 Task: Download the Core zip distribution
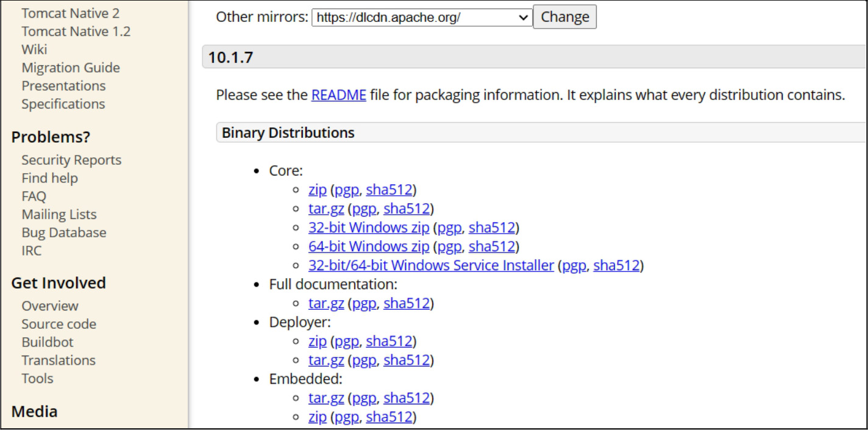tap(318, 190)
